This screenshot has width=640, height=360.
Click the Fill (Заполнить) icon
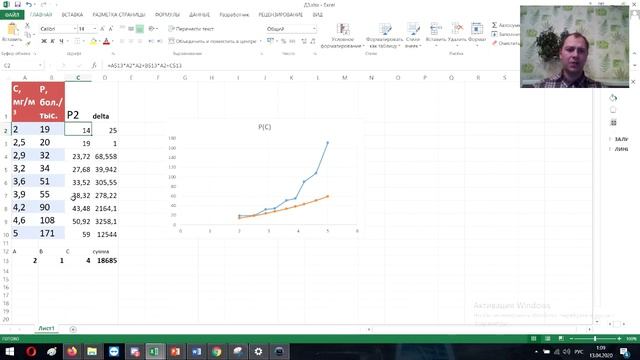tap(494, 34)
